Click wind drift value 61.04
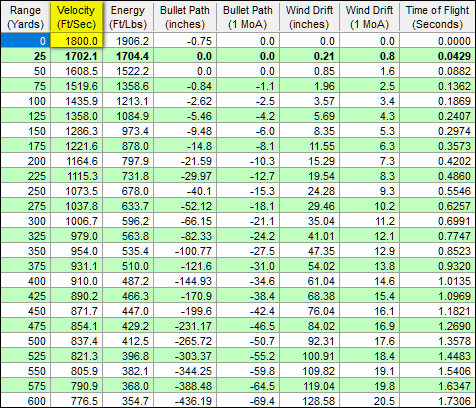 click(310, 281)
